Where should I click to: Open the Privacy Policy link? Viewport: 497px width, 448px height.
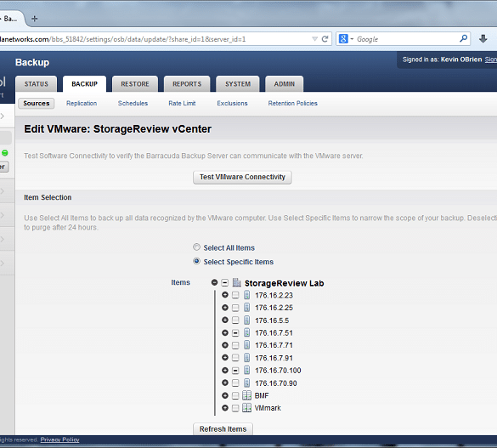pyautogui.click(x=60, y=439)
